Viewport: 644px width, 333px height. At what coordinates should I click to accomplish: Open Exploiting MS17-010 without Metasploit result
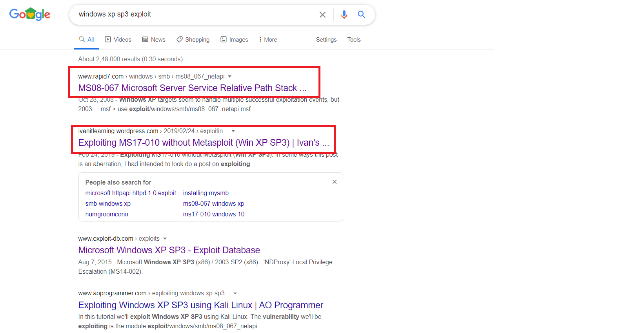tap(204, 143)
